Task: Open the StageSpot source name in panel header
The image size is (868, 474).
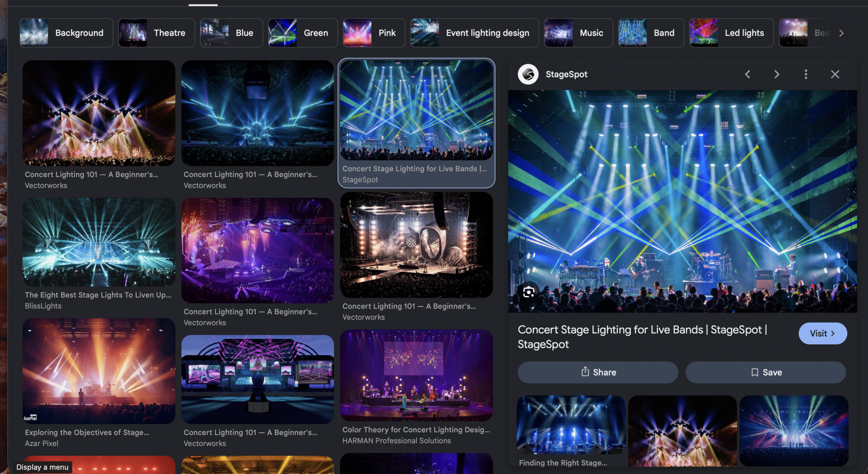Action: tap(566, 74)
